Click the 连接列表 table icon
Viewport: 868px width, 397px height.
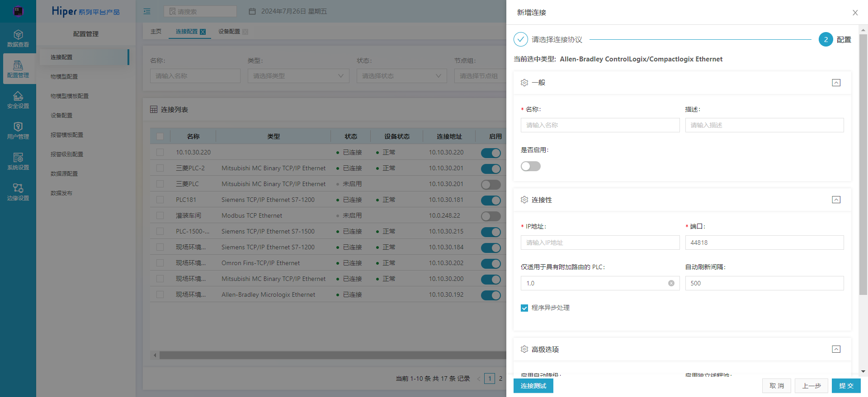coord(154,109)
